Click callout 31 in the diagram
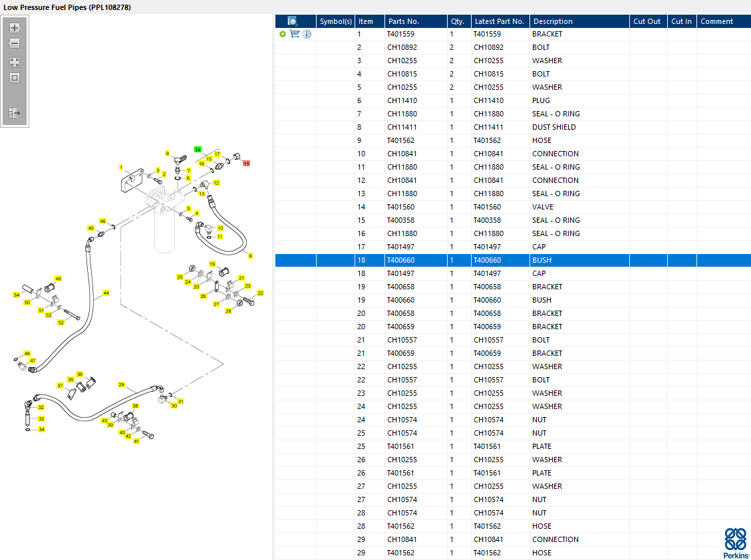Image resolution: width=751 pixels, height=560 pixels. [x=180, y=402]
